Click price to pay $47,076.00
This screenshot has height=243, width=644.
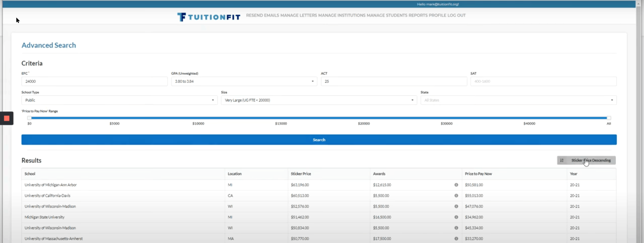[474, 206]
